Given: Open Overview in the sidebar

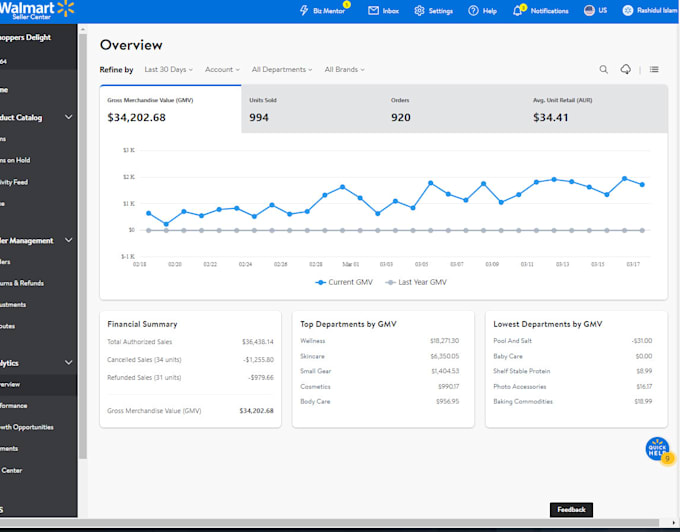Looking at the screenshot, I should point(38,385).
